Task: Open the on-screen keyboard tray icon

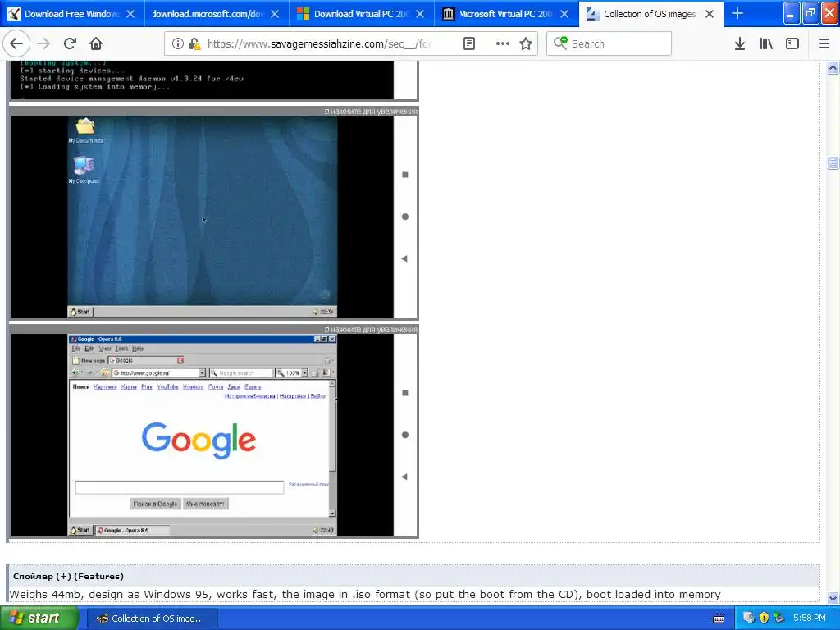Action: [719, 619]
